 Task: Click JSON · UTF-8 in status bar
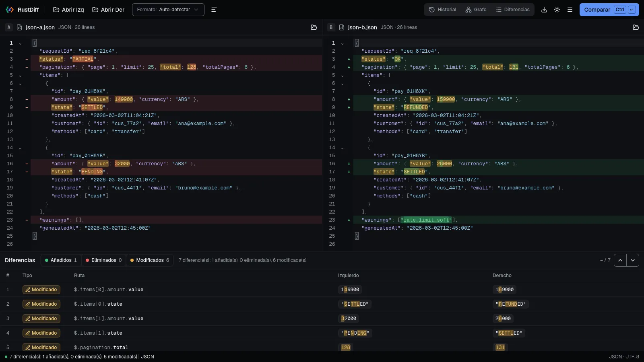624,357
